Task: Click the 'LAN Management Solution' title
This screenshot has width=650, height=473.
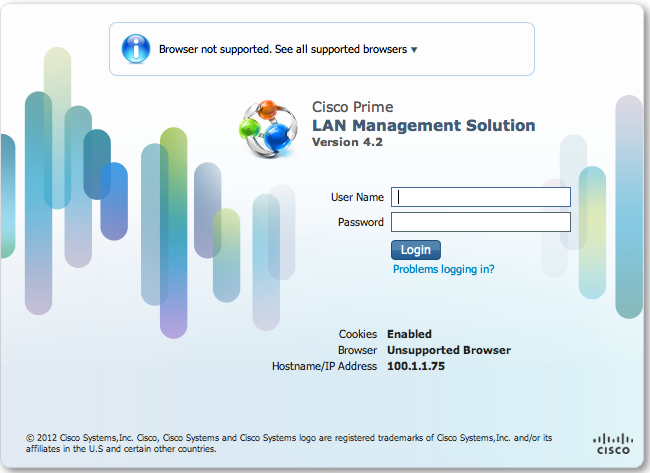Action: pyautogui.click(x=424, y=126)
